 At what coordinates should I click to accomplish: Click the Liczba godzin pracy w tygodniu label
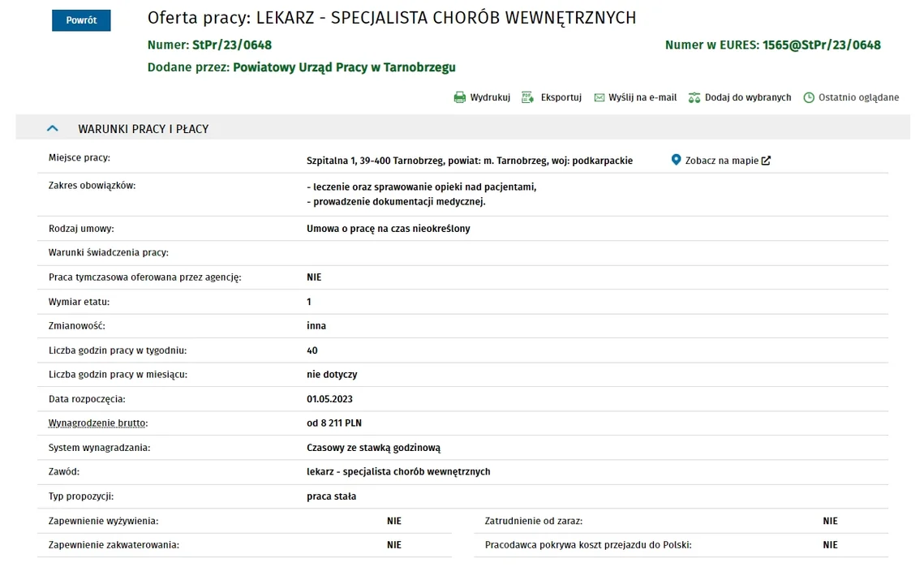pos(118,350)
